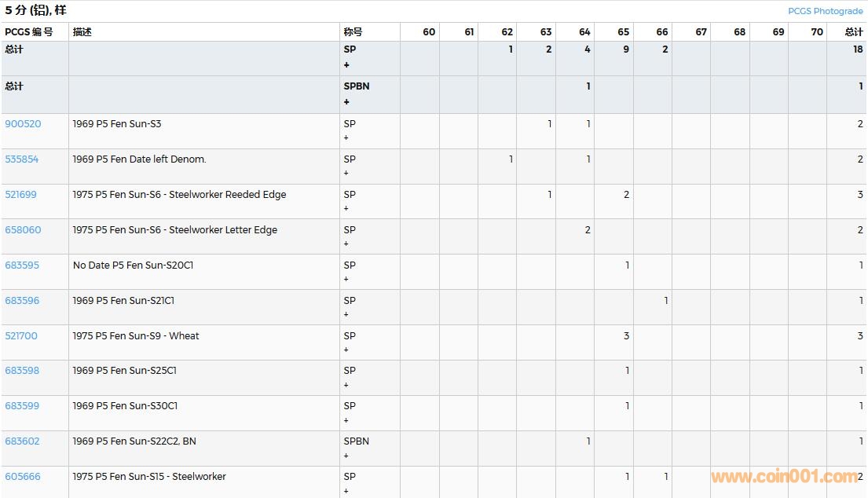Viewport: 868px width, 498px height.
Task: Open coin entry 658060
Action: coord(23,230)
